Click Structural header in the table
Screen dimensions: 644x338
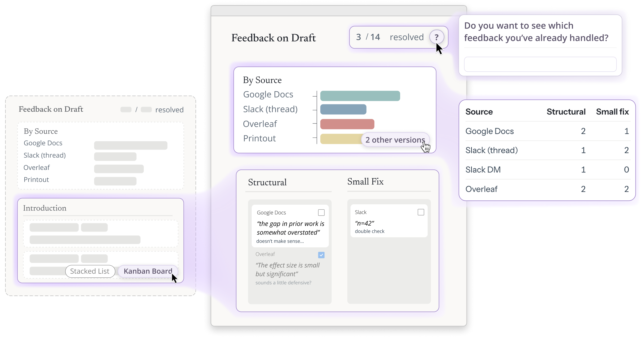(566, 112)
